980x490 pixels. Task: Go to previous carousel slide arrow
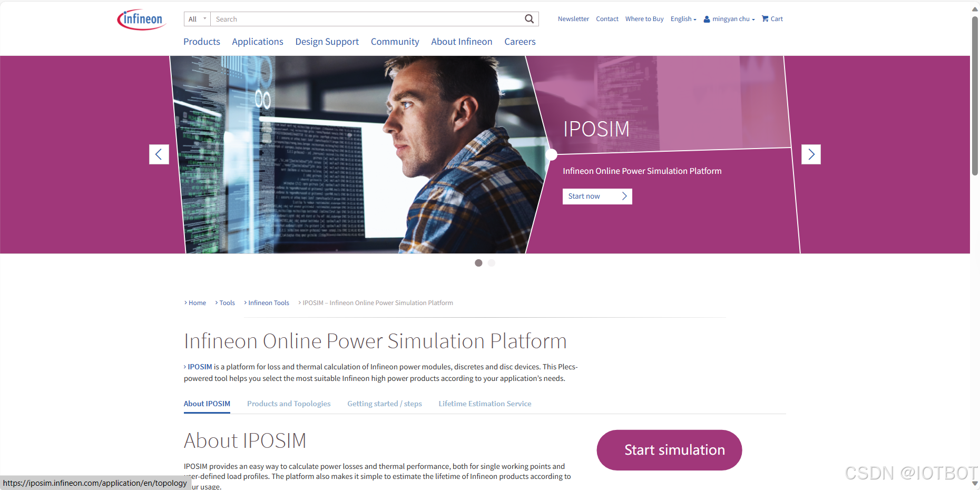click(159, 154)
